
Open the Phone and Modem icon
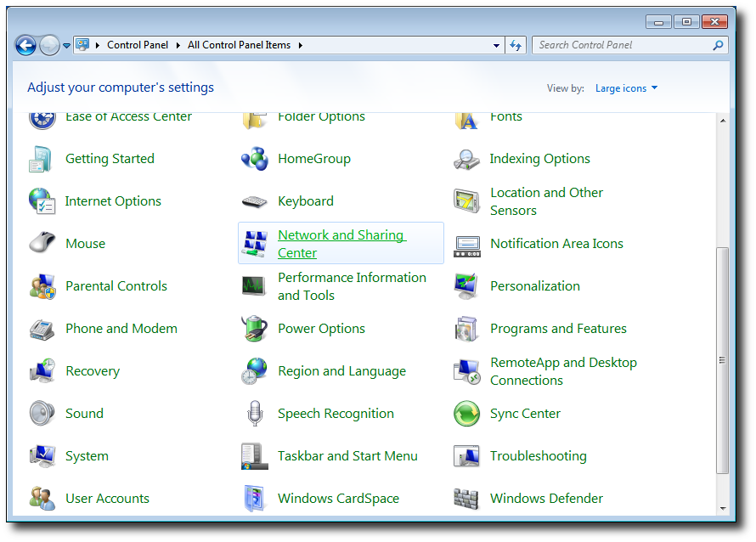point(42,329)
